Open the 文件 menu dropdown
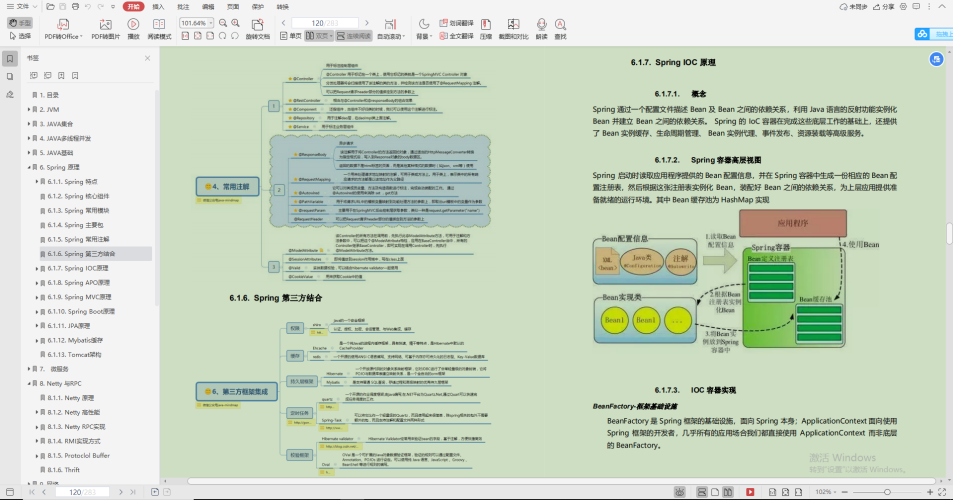Image resolution: width=953 pixels, height=500 pixels. 21,7
